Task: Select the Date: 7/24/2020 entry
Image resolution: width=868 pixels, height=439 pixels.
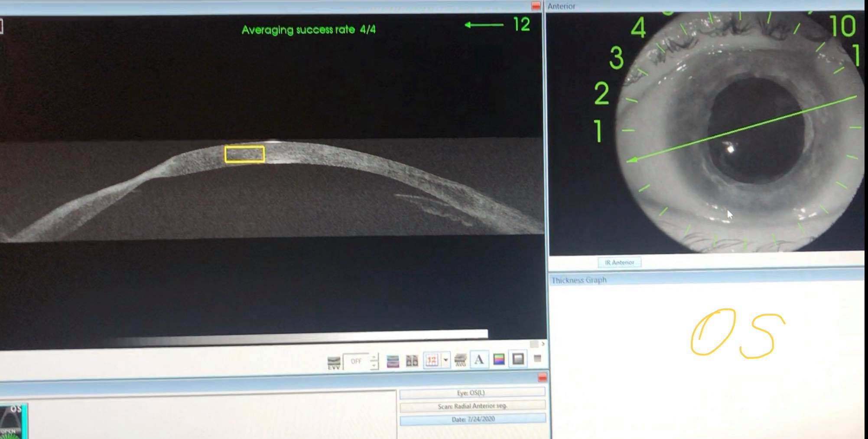Action: pos(472,419)
